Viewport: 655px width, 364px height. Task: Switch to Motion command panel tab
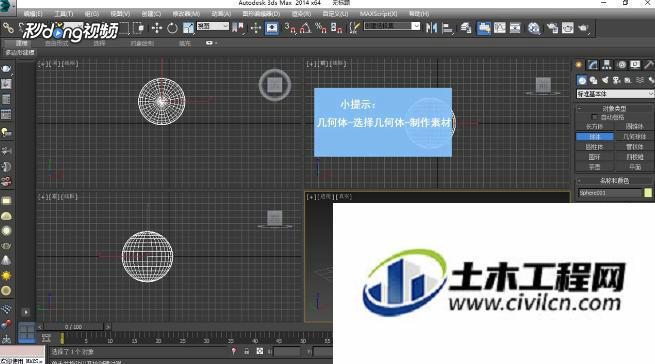click(621, 64)
